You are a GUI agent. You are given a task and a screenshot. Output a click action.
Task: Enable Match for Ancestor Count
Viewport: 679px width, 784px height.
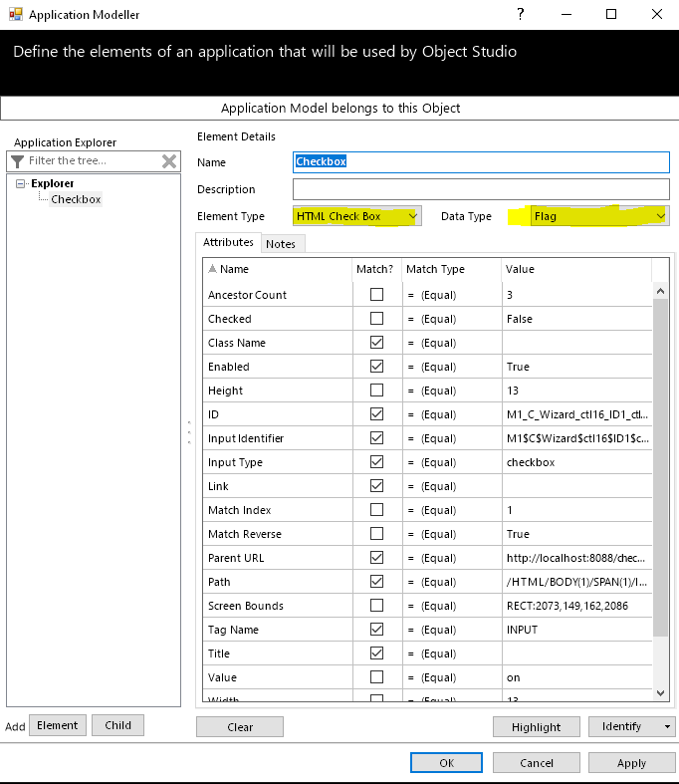pyautogui.click(x=376, y=295)
